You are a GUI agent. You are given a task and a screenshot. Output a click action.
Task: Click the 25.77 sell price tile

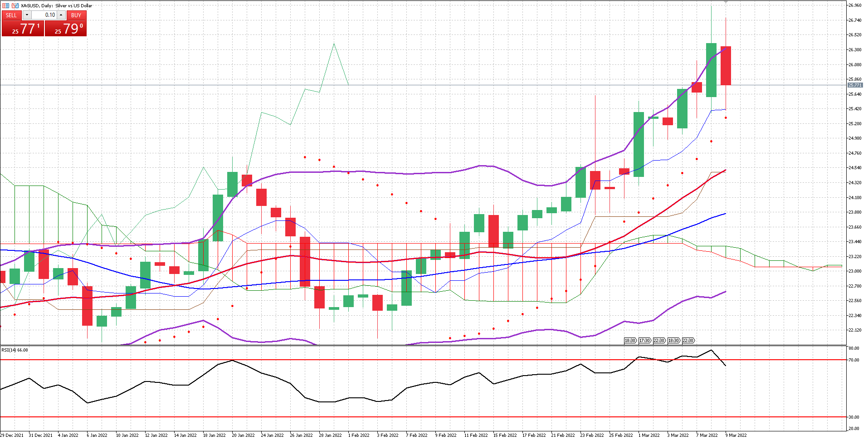(23, 29)
